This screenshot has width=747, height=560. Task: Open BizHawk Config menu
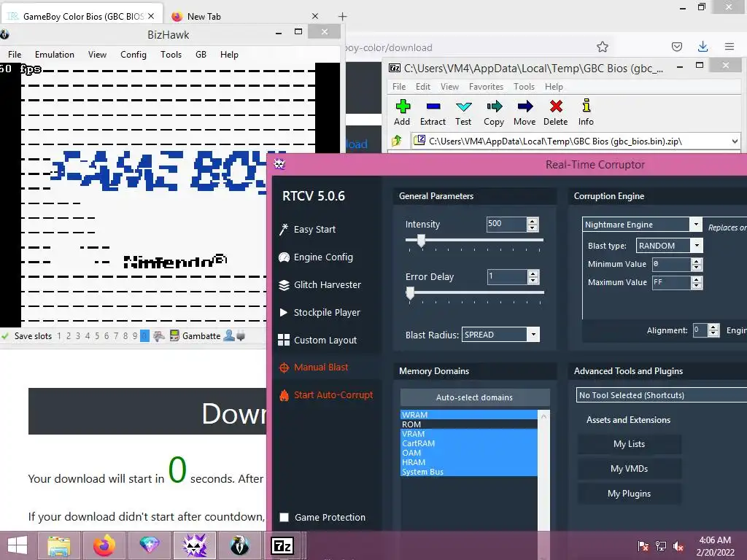point(133,54)
